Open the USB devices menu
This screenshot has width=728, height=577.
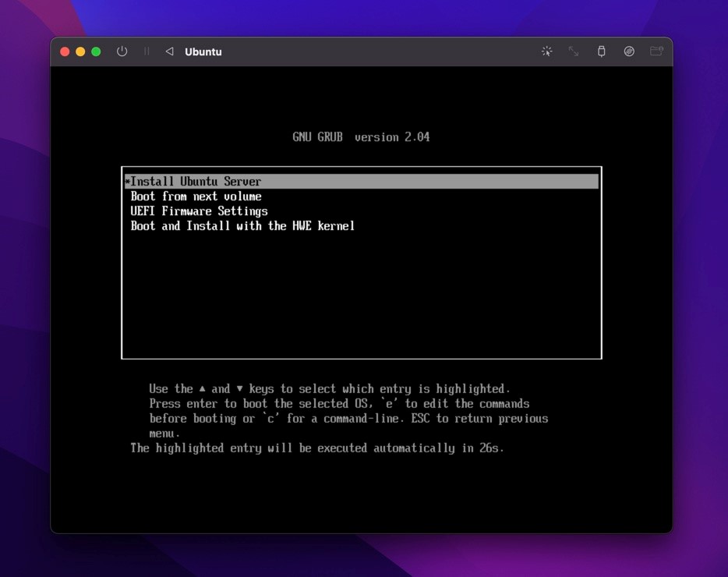(601, 51)
